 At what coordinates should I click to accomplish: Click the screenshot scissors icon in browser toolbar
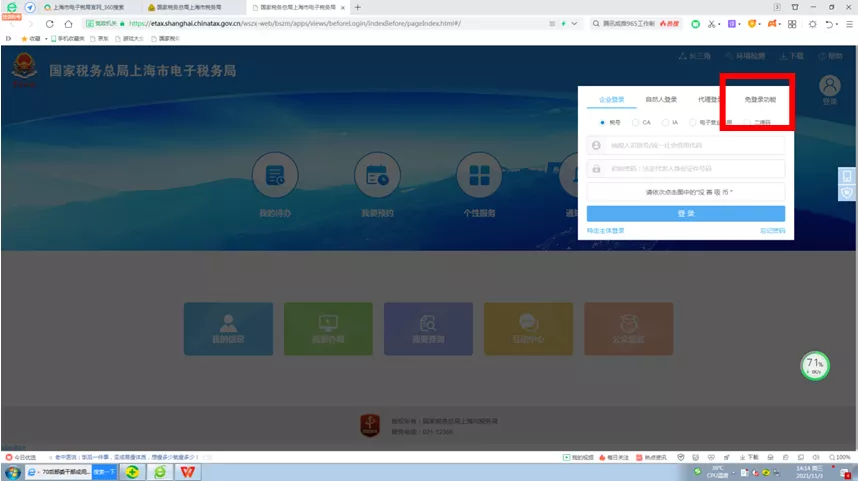tap(711, 24)
